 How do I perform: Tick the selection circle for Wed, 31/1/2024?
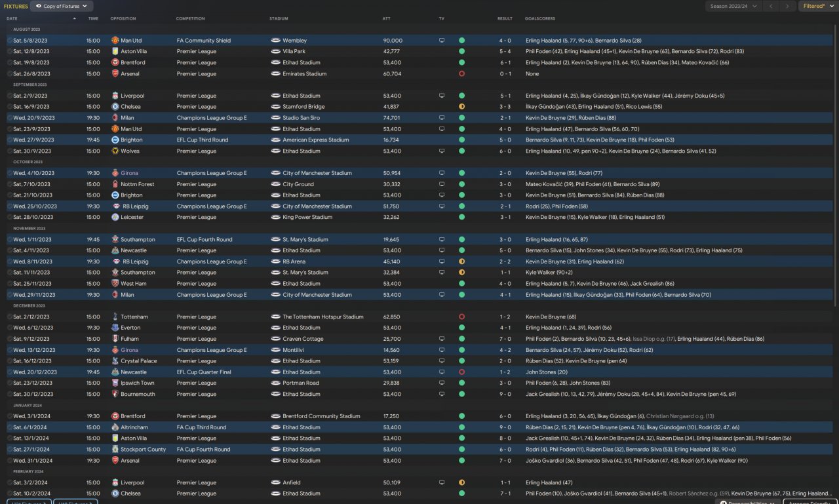point(9,461)
